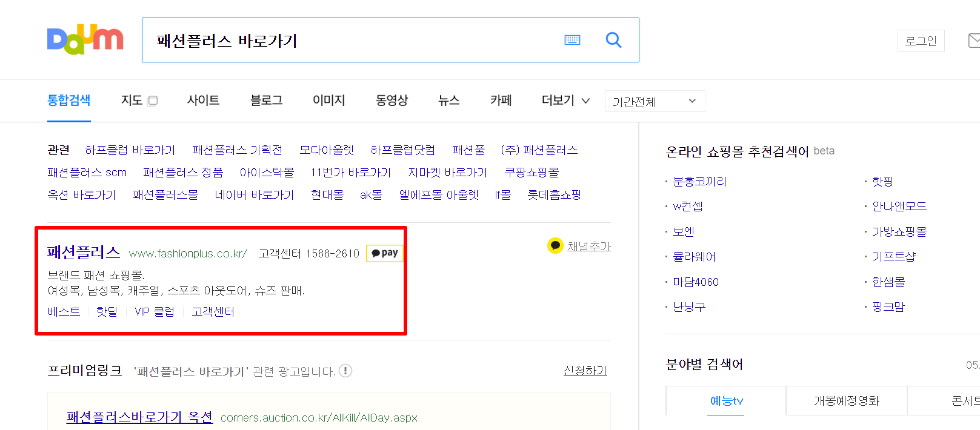Select the 예능tv category tab
The height and width of the screenshot is (430, 980).
pyautogui.click(x=726, y=400)
